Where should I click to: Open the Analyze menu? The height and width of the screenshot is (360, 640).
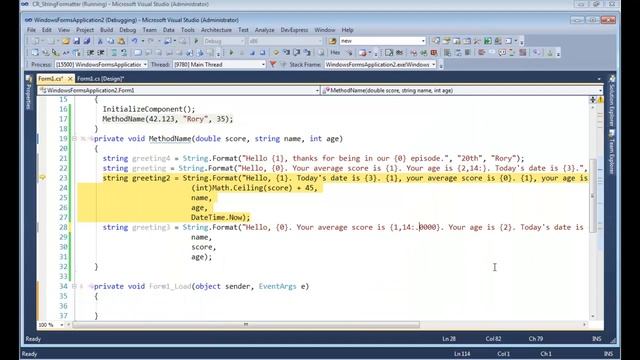tap(264, 30)
